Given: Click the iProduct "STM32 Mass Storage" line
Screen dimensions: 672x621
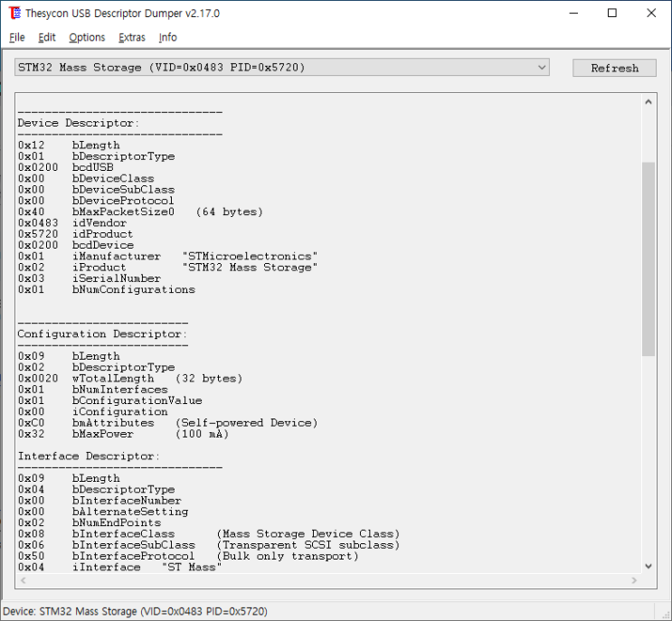Looking at the screenshot, I should [x=167, y=268].
